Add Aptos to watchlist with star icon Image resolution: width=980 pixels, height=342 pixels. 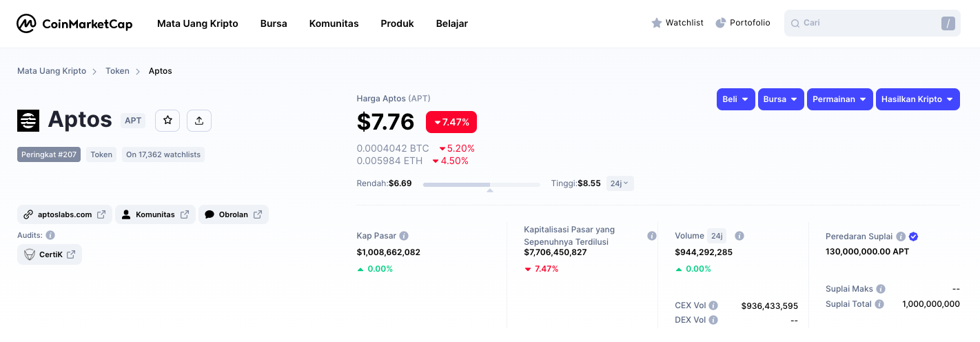pyautogui.click(x=167, y=121)
